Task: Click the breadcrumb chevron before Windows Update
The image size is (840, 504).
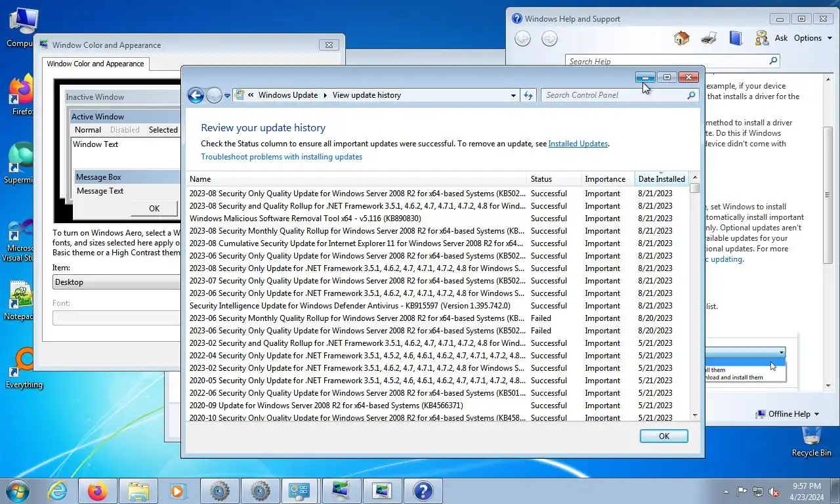Action: tap(251, 95)
